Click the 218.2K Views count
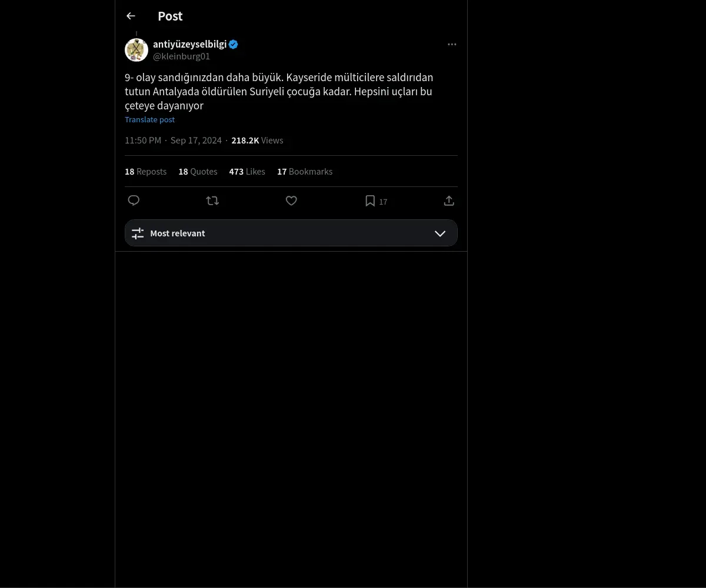Screen dimensions: 706x588 coord(257,141)
